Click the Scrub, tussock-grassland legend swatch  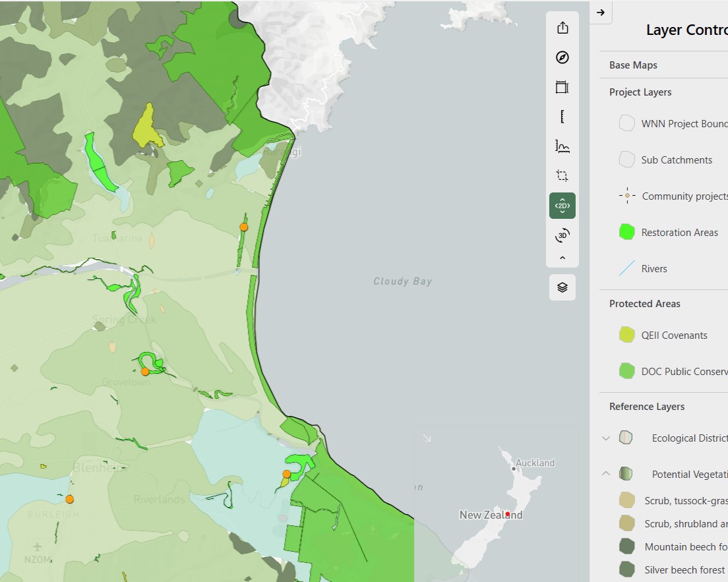tap(627, 500)
